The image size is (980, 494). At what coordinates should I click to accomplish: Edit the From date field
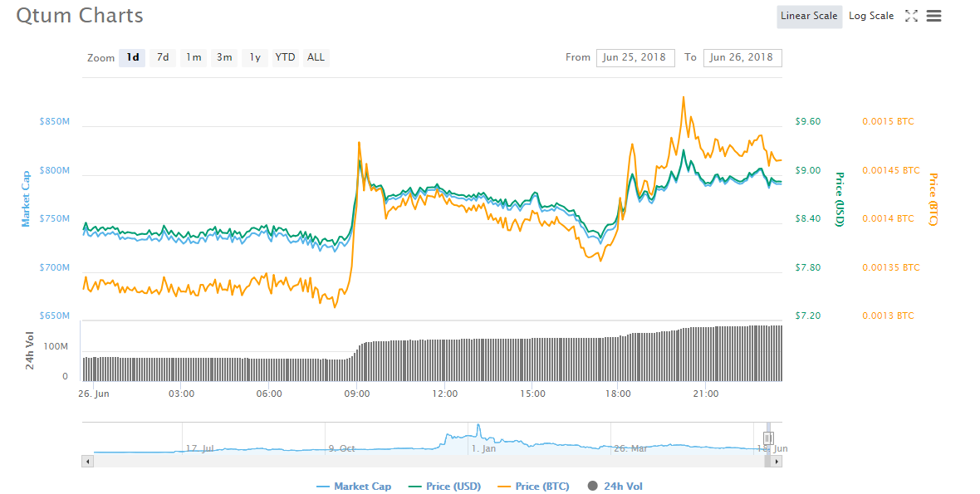[x=635, y=57]
